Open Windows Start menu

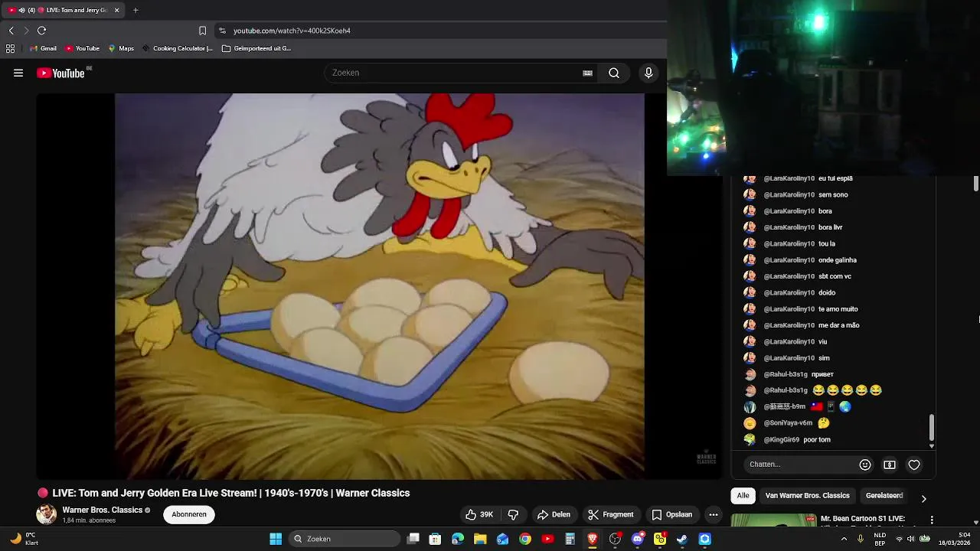tap(276, 539)
